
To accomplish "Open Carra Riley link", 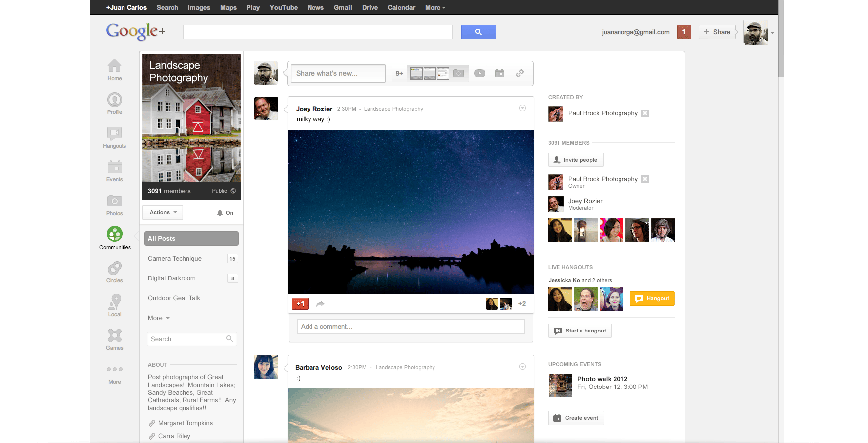I will click(x=174, y=436).
